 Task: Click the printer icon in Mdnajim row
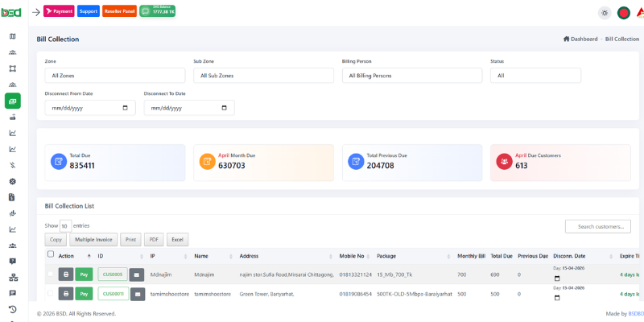click(x=66, y=275)
